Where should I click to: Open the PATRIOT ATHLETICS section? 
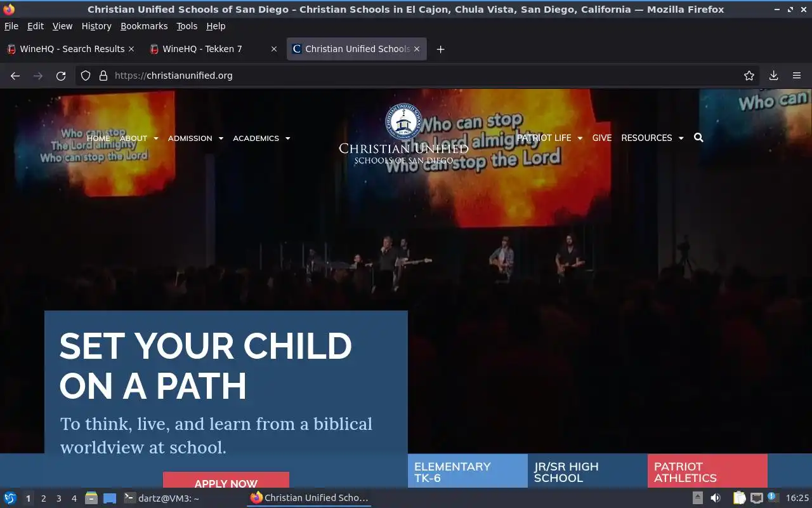tap(707, 471)
